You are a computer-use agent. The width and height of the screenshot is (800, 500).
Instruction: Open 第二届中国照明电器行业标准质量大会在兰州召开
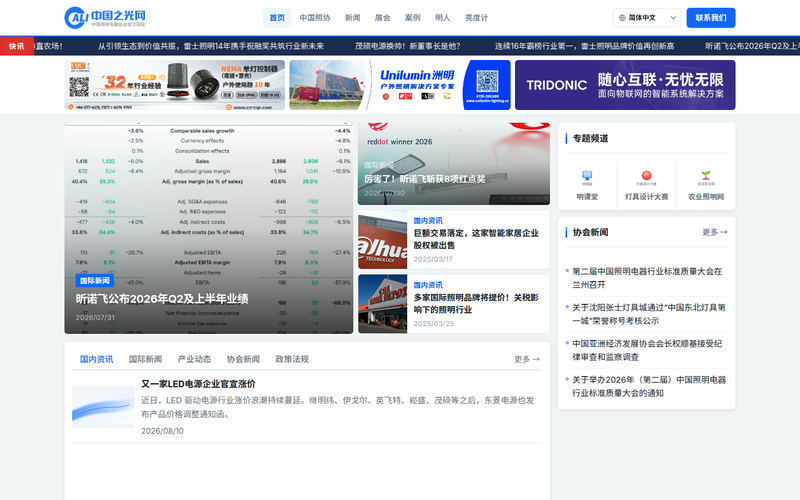coord(647,278)
